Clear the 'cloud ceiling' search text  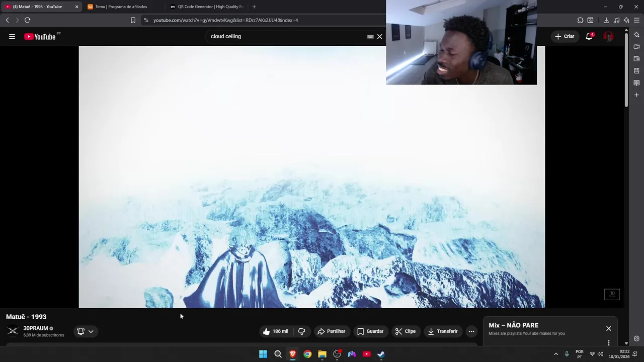pos(380,36)
